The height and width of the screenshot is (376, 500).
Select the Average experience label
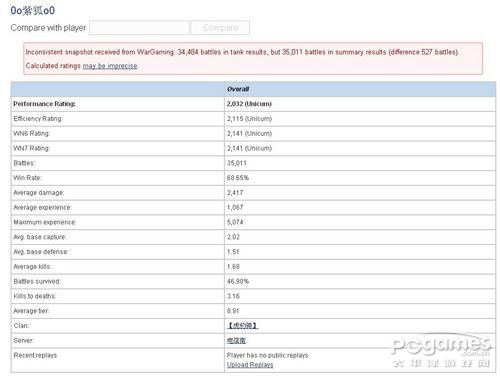43,207
